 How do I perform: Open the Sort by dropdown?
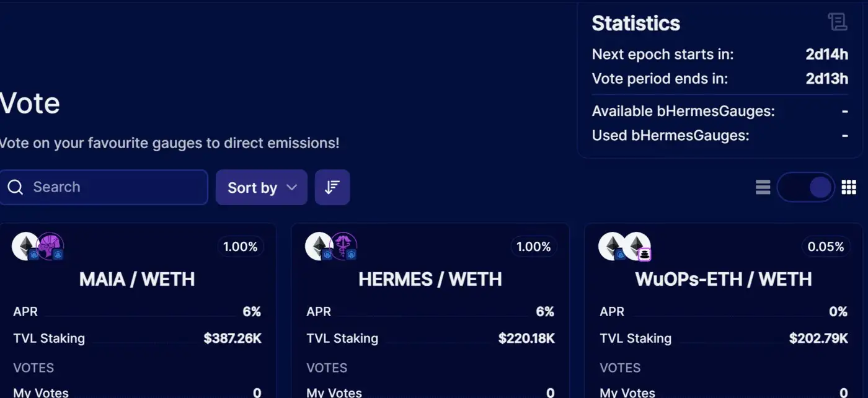click(x=261, y=187)
